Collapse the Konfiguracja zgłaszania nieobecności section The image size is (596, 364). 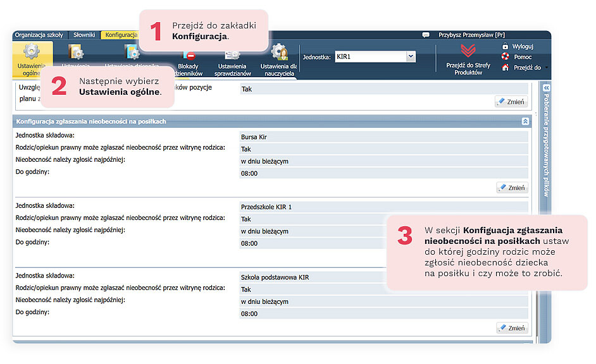coord(525,121)
